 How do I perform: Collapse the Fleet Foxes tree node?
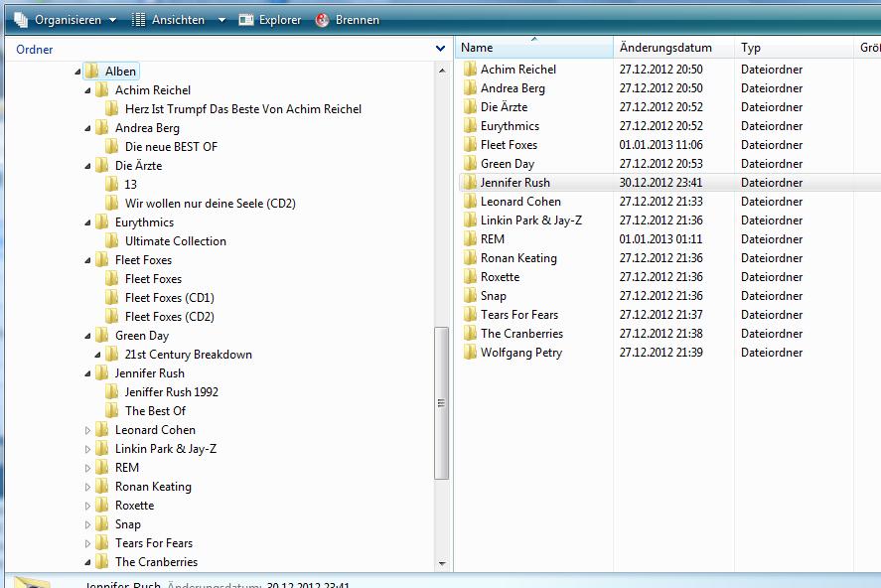(x=87, y=260)
